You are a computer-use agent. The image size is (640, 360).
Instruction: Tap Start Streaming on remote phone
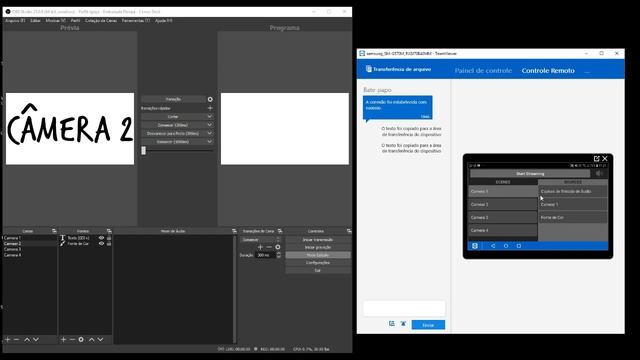point(530,174)
